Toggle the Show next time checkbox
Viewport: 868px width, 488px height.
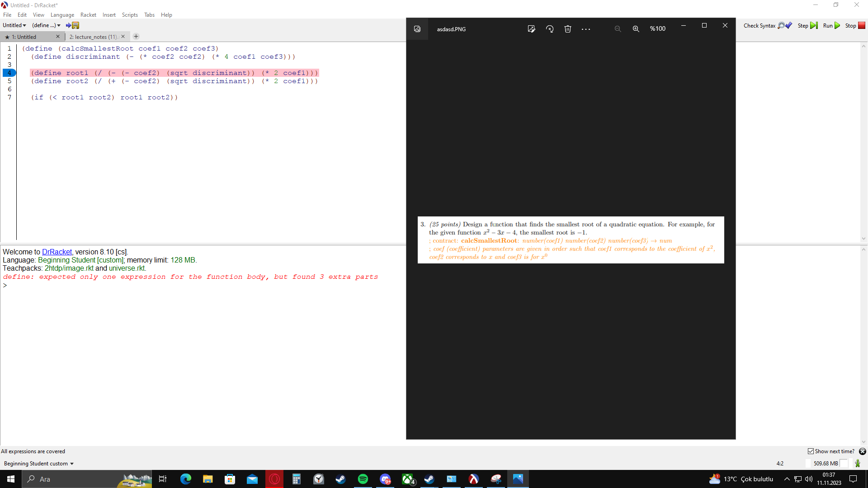(x=811, y=451)
